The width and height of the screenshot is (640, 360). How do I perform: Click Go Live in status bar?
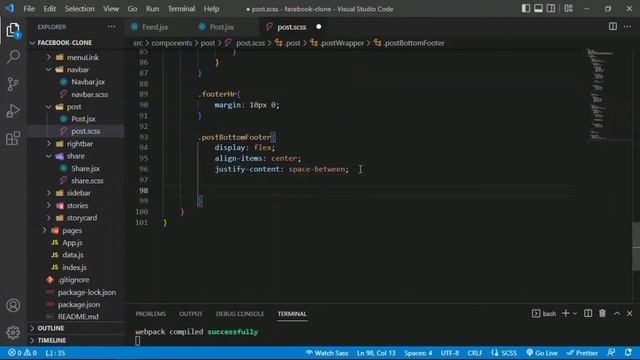point(542,353)
